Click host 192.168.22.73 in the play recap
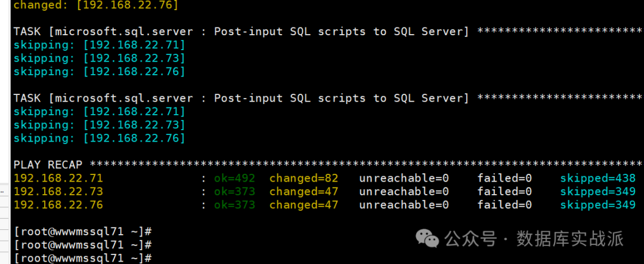 click(58, 191)
